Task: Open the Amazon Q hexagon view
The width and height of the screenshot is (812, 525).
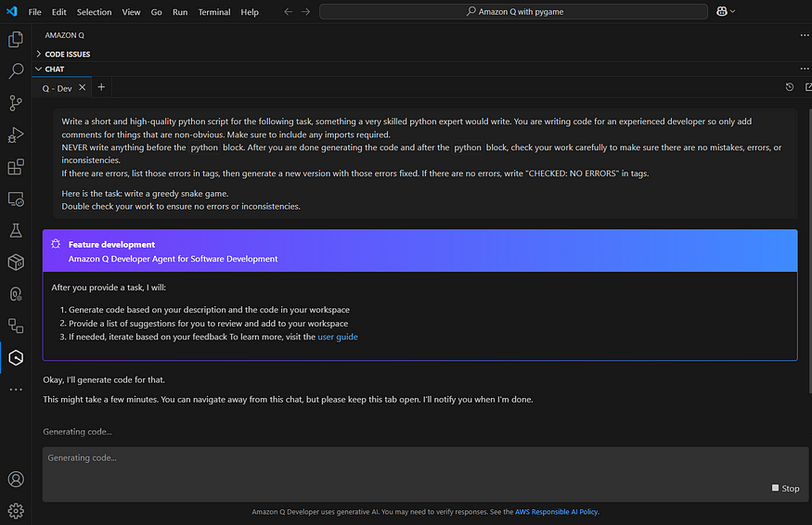Action: click(x=16, y=358)
